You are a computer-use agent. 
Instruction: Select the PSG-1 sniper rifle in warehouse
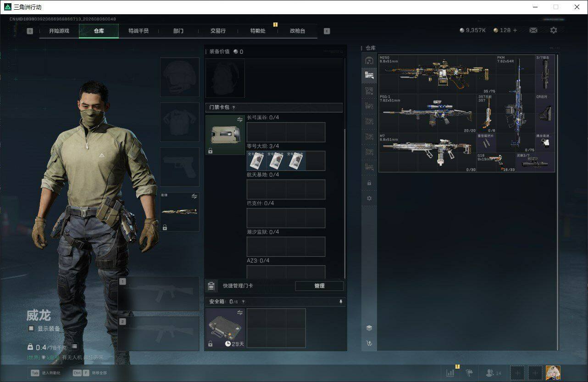coord(427,114)
